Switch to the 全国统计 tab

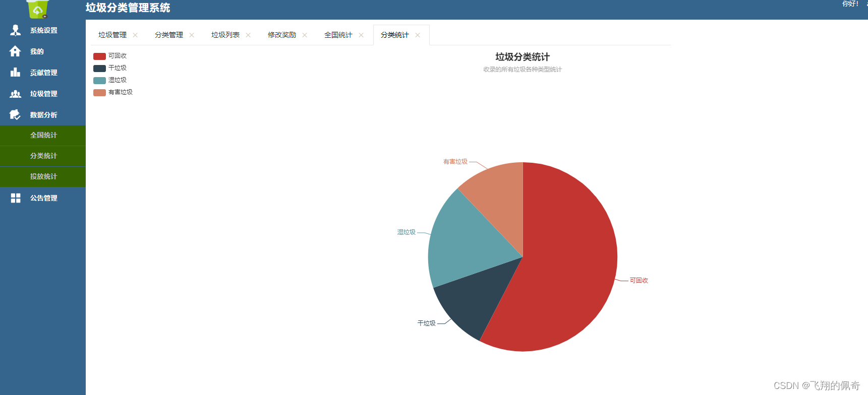tap(338, 35)
